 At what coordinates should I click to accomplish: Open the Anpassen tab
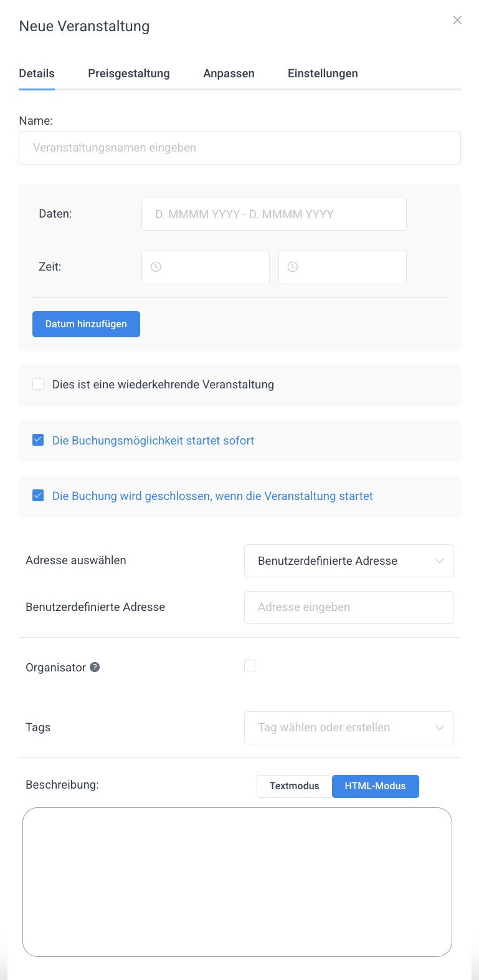[x=229, y=74]
